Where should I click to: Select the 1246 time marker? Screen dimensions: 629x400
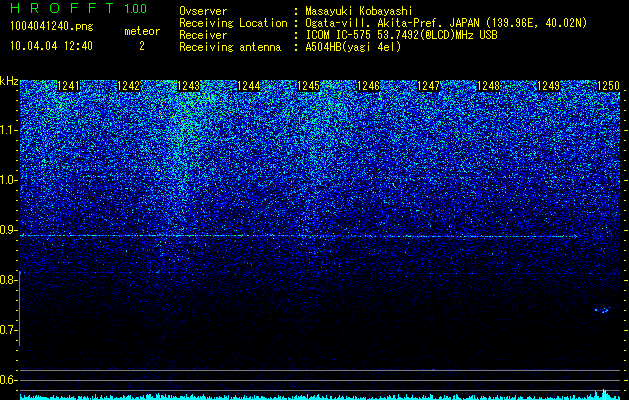pyautogui.click(x=368, y=86)
